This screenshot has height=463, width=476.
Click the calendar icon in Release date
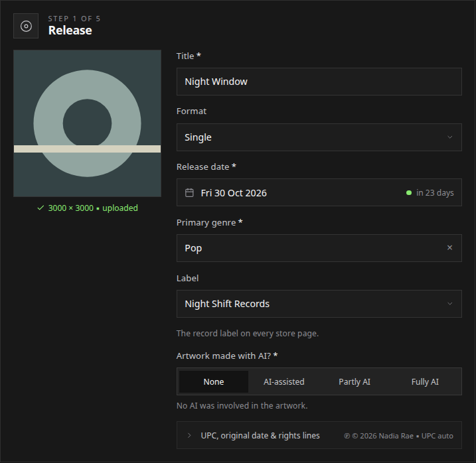pos(189,192)
